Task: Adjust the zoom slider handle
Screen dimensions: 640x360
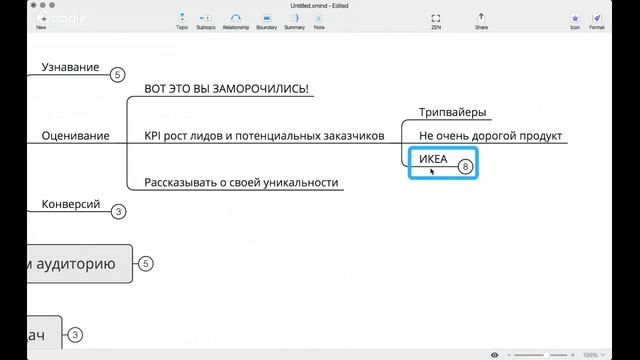Action: point(546,355)
